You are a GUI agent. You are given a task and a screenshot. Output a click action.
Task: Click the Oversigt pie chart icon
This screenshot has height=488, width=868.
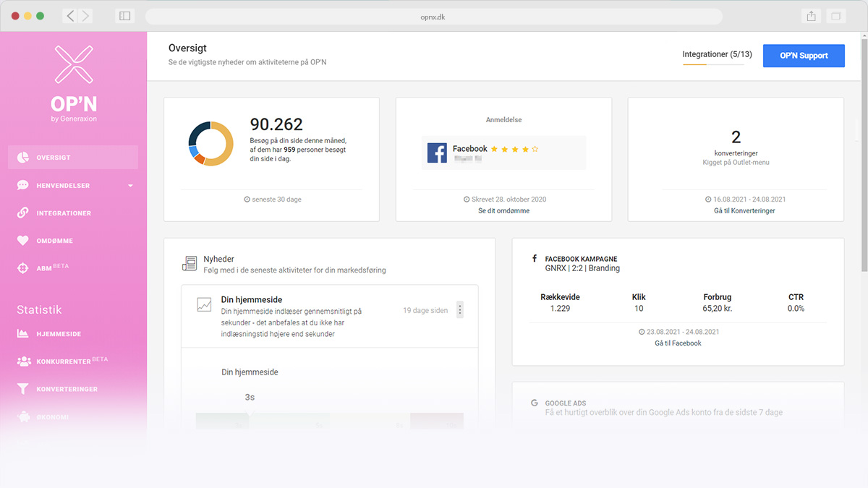tap(23, 158)
